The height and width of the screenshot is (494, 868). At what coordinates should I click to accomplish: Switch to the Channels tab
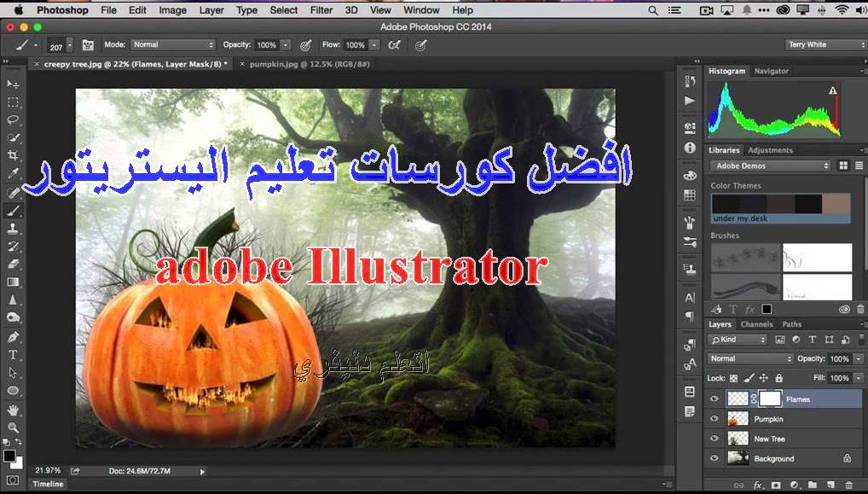click(756, 324)
